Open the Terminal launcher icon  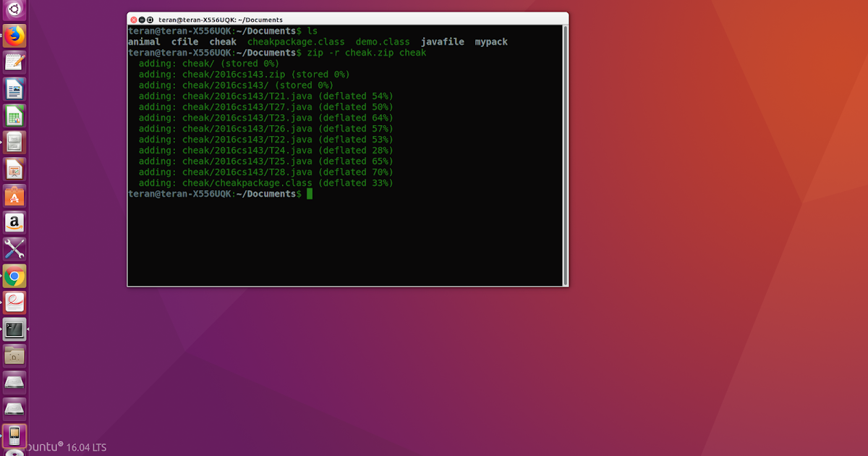pos(14,329)
